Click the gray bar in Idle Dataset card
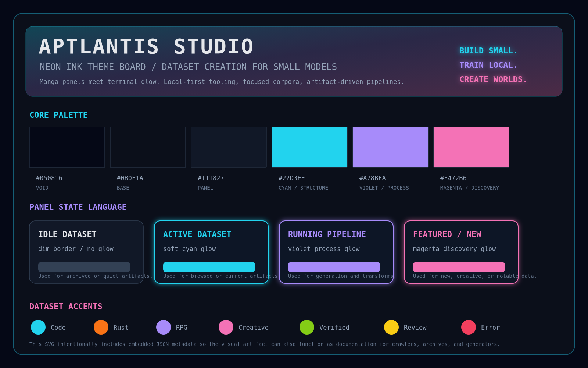Viewport: 588px width, 368px height. [x=84, y=267]
